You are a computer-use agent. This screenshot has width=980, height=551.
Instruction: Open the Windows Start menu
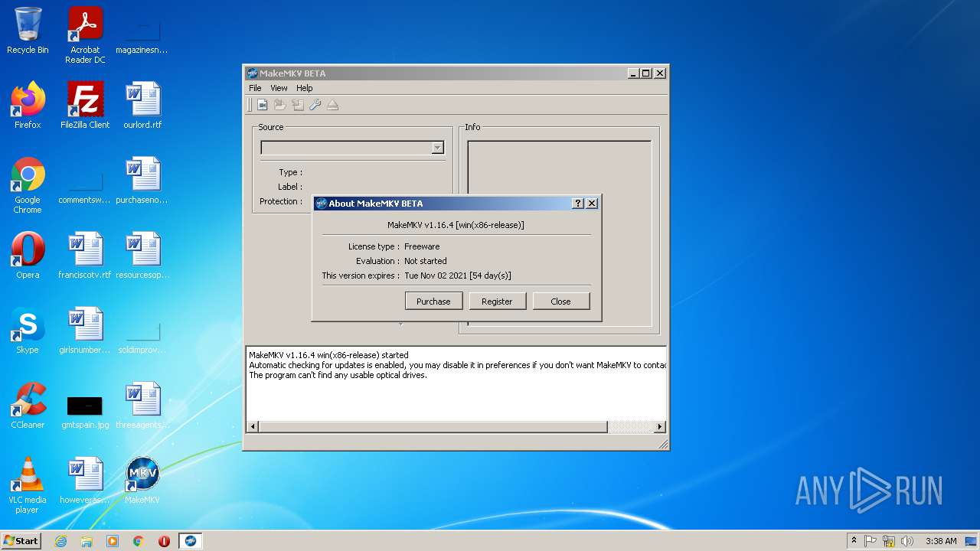tap(21, 540)
